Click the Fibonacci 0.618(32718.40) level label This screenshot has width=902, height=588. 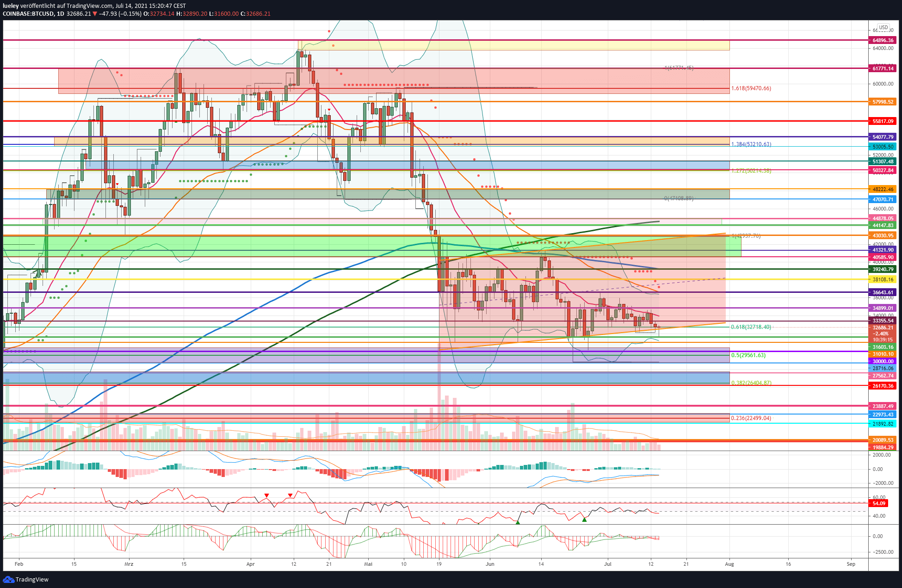point(751,327)
